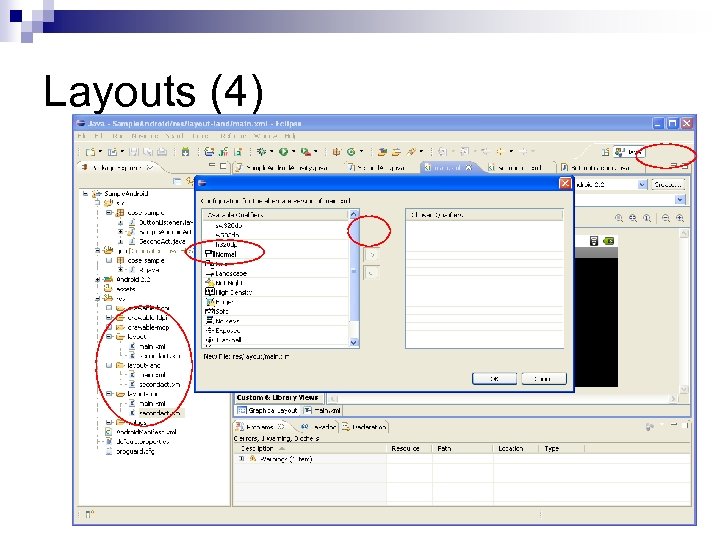Click the Chosen Qualifiers empty list
This screenshot has width=720, height=540.
[x=484, y=284]
